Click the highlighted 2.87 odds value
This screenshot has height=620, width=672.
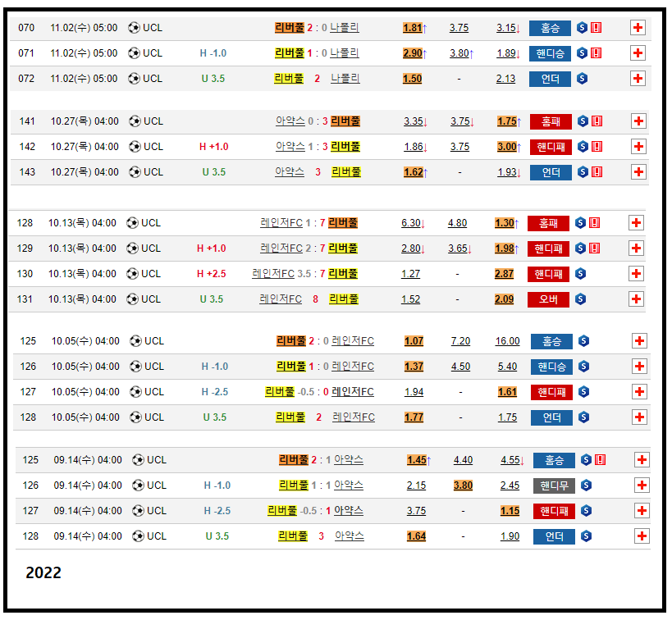[x=504, y=274]
